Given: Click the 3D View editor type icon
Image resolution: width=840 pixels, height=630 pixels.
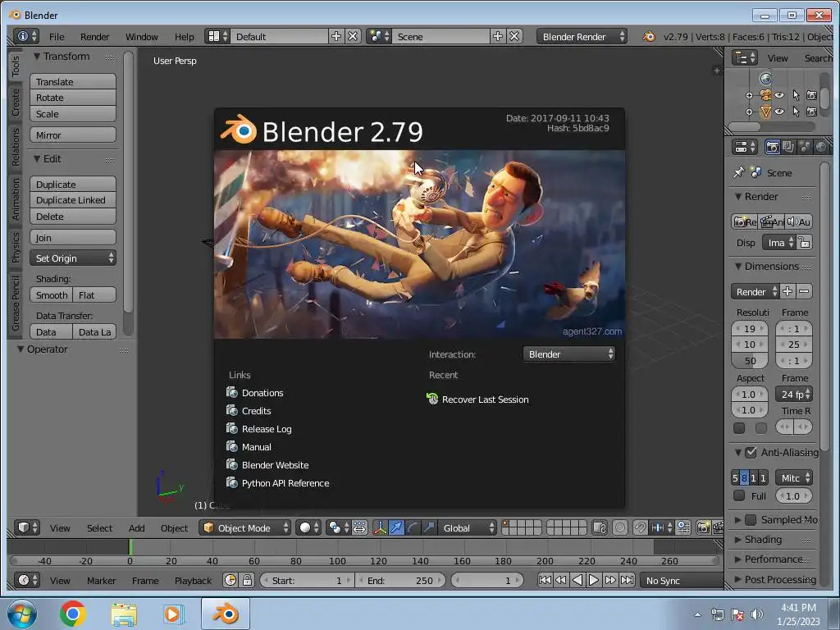Looking at the screenshot, I should (26, 527).
